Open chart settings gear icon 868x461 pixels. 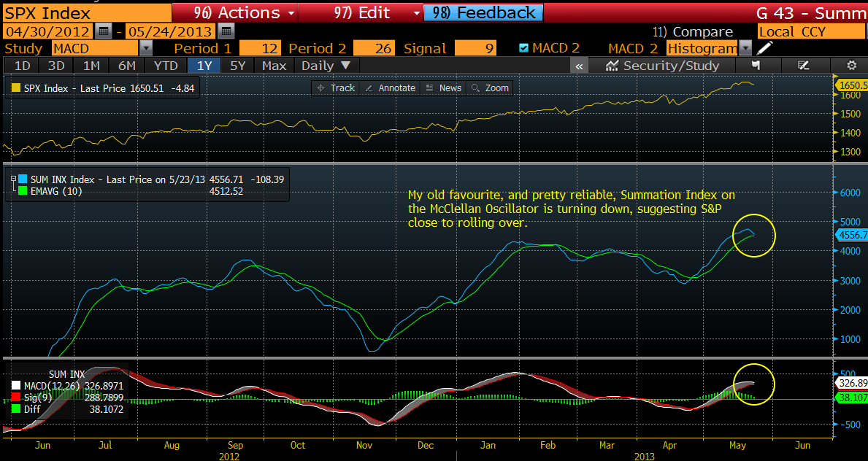[851, 66]
